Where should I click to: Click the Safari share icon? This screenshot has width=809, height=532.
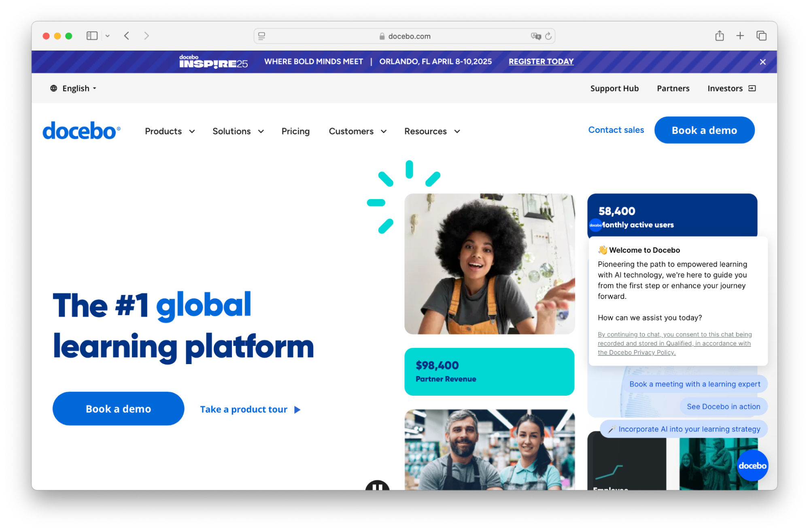tap(719, 36)
